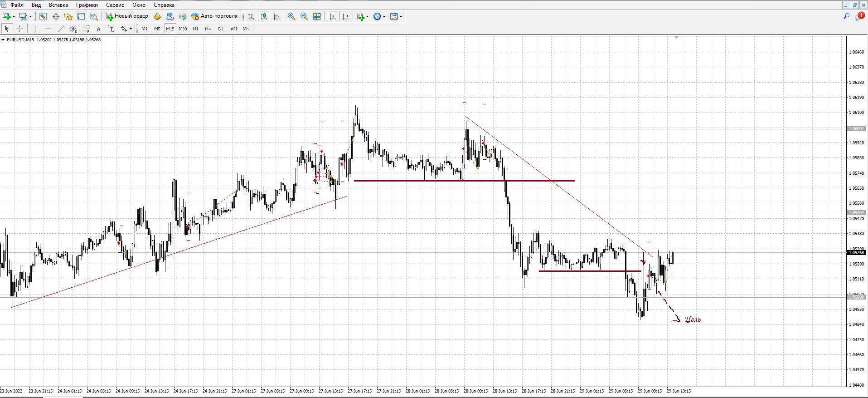Expand the chart templates dropdown
868x398 pixels.
tap(401, 17)
